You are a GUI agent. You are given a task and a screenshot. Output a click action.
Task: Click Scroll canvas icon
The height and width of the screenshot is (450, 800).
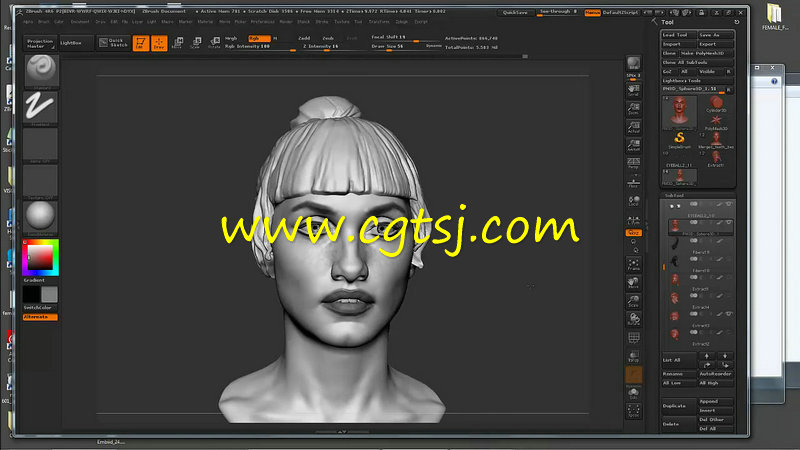(634, 91)
